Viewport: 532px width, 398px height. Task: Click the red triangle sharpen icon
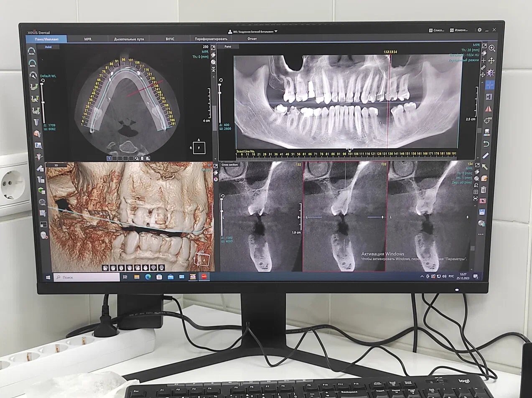488,109
